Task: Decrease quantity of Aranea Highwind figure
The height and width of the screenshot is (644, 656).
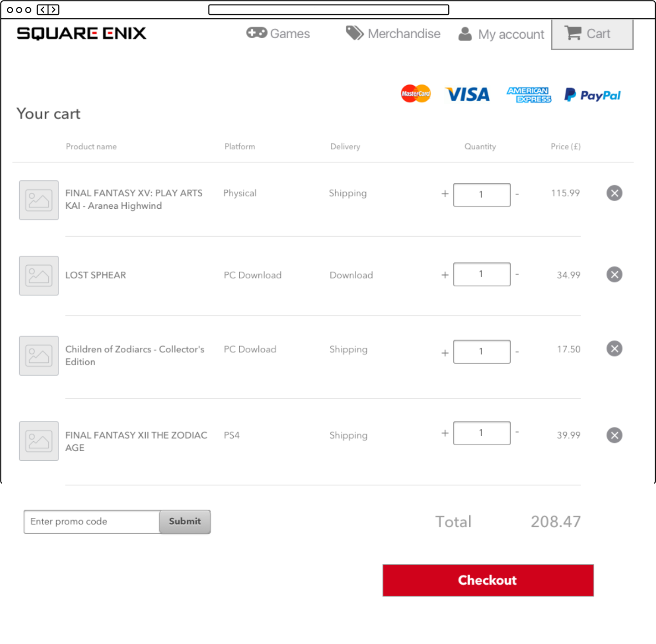Action: pyautogui.click(x=517, y=194)
